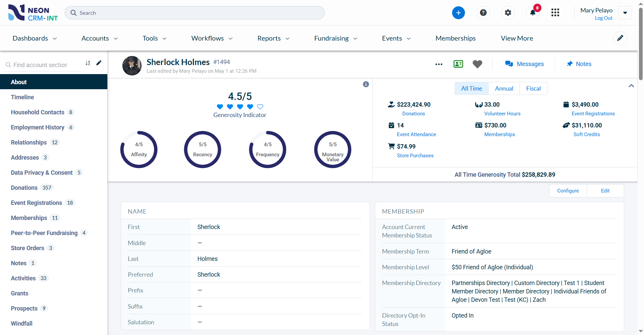Open the Volunteer Hours link
Image resolution: width=644 pixels, height=335 pixels.
click(x=502, y=114)
